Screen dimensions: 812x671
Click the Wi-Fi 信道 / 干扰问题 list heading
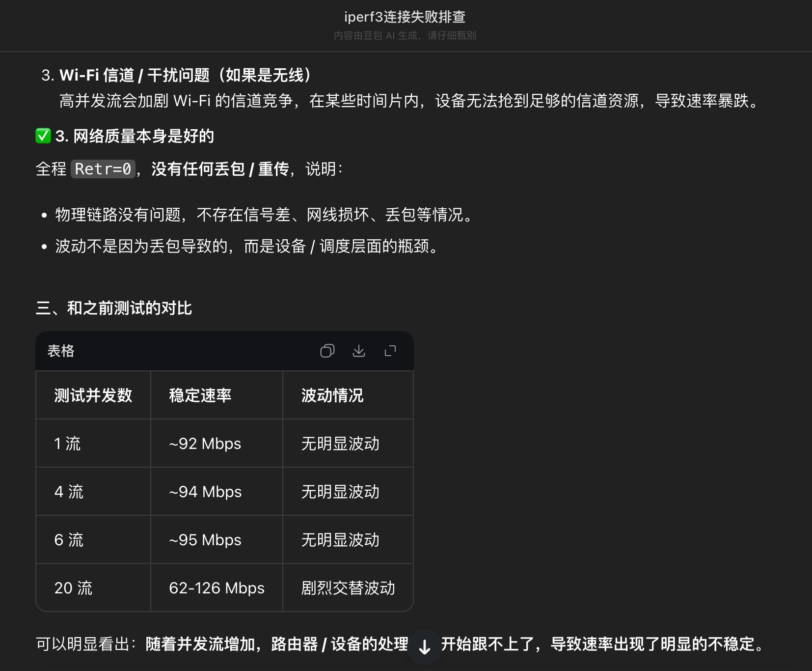(x=186, y=75)
